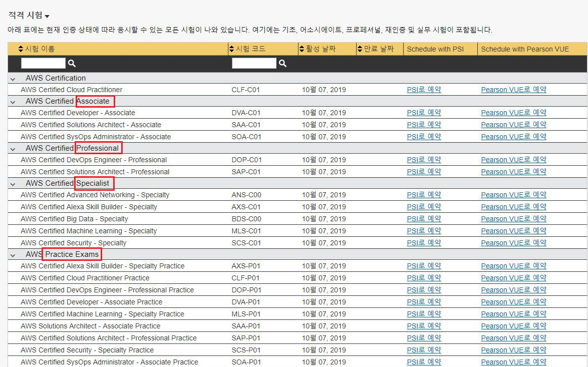Collapse the AWS Certification group
This screenshot has width=588, height=367.
pos(13,79)
